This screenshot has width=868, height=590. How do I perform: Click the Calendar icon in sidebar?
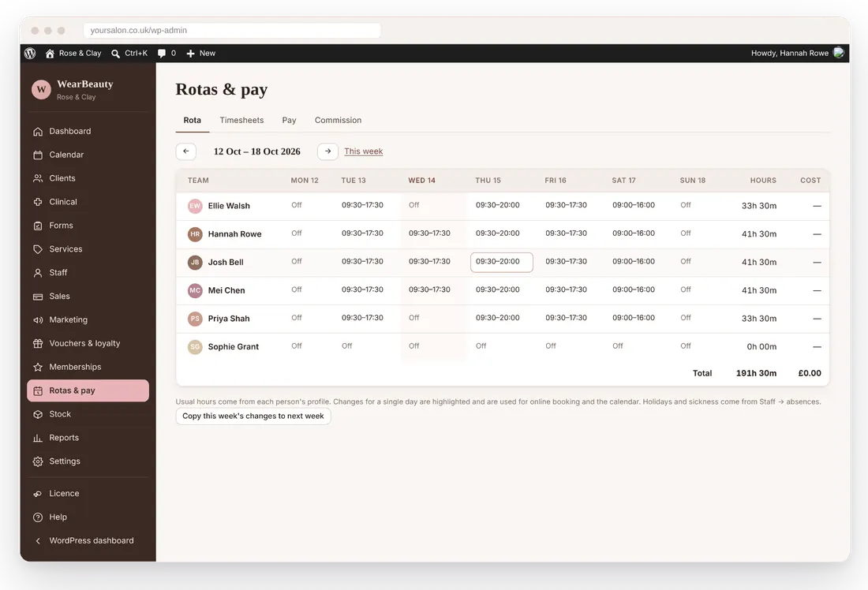pyautogui.click(x=38, y=155)
